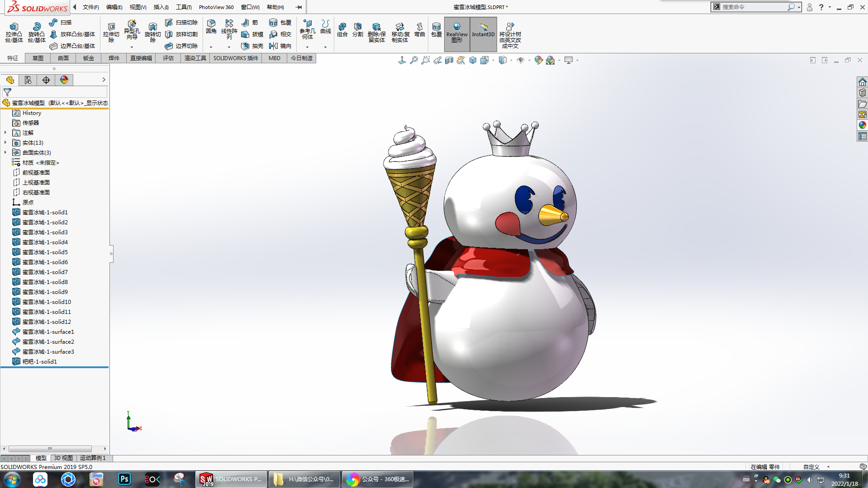868x488 pixels.
Task: Choose the 拉伸切除 extruded cut tool
Action: tap(111, 33)
